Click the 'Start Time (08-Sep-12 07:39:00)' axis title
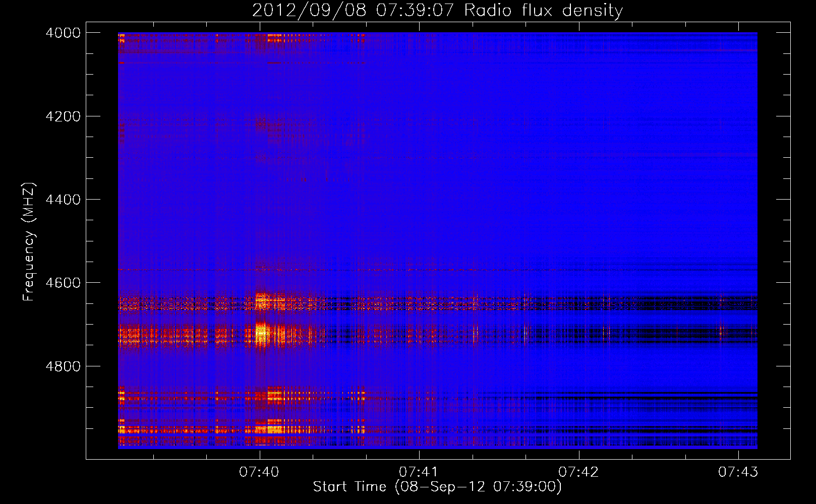816x504 pixels. (437, 487)
